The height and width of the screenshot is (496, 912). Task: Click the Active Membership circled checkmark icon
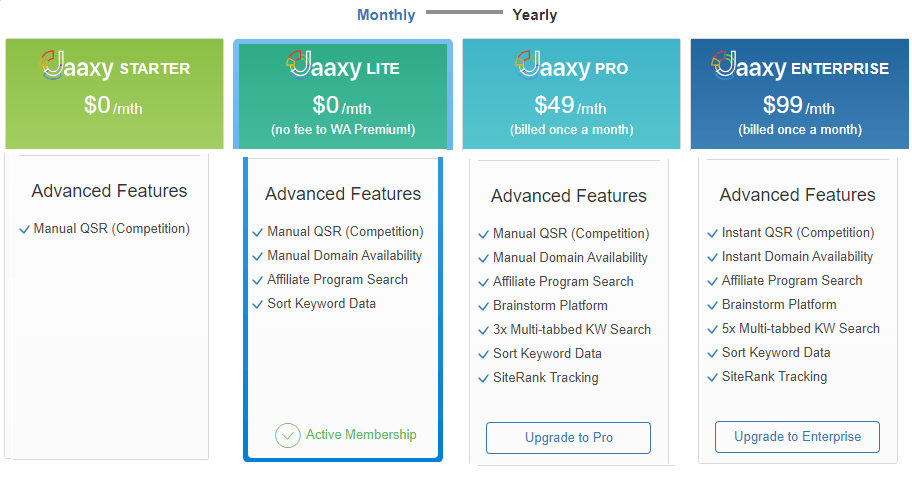[x=287, y=436]
